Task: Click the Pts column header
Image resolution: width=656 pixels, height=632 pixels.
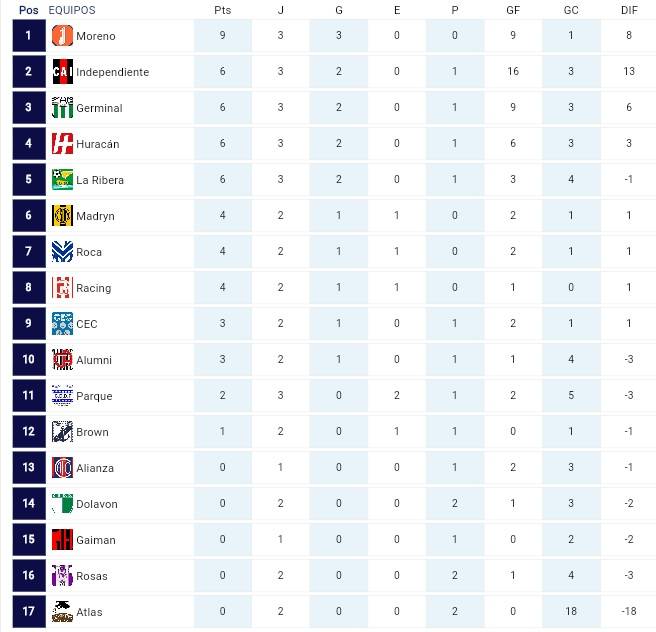Action: (223, 10)
